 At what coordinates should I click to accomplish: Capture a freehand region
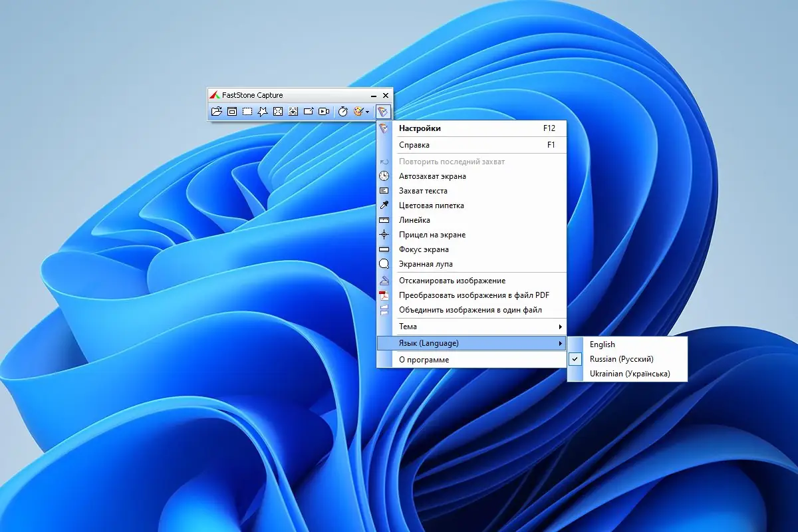[x=263, y=112]
